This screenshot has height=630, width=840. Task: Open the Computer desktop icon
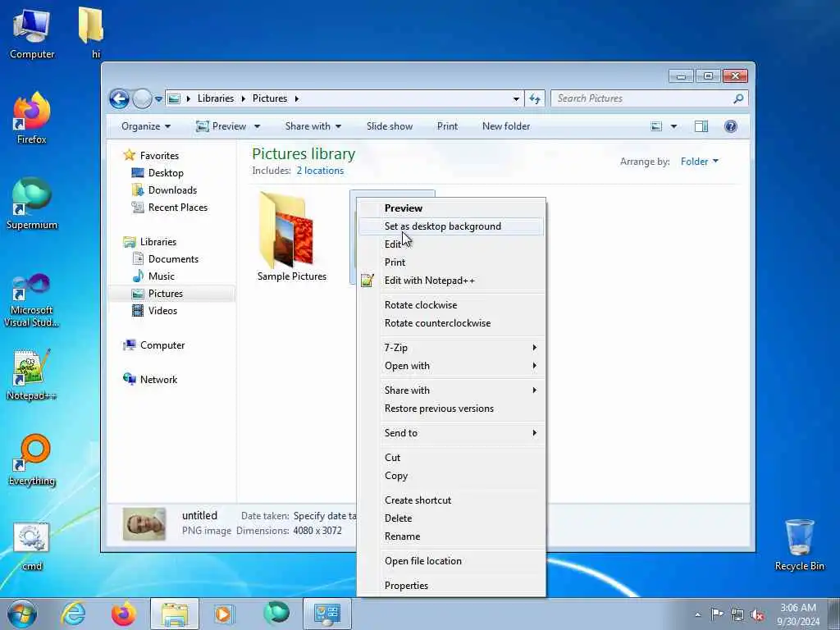tap(32, 33)
